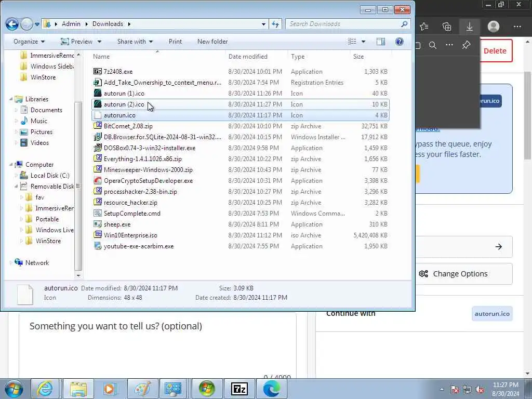Select the SetupComplete.cmd file icon
The image size is (532, 399).
(98, 213)
